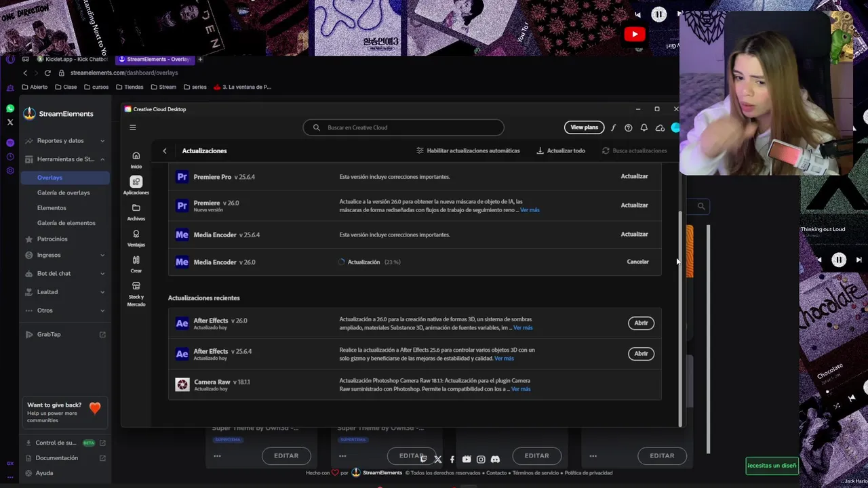
Task: Open the Stream bookmarks folder
Action: [163, 87]
